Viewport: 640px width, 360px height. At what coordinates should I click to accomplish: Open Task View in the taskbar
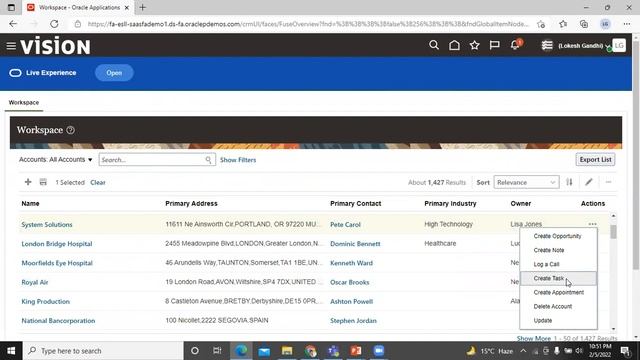coord(217,351)
